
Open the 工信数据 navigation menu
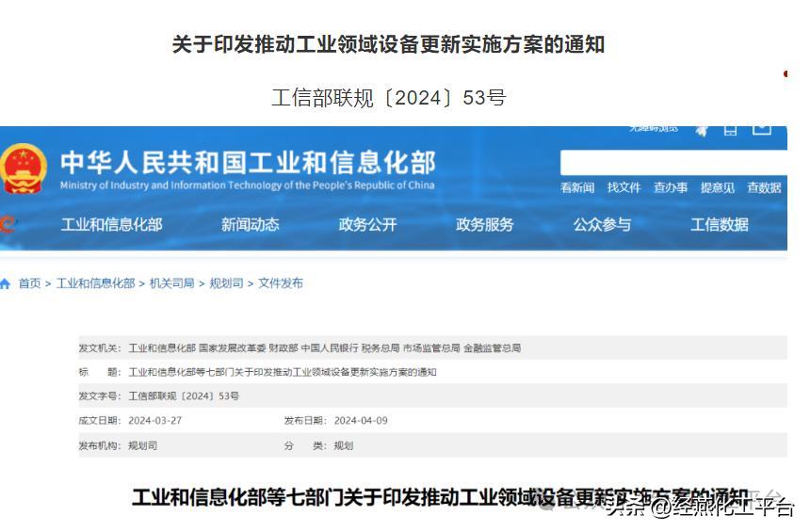[x=720, y=224]
